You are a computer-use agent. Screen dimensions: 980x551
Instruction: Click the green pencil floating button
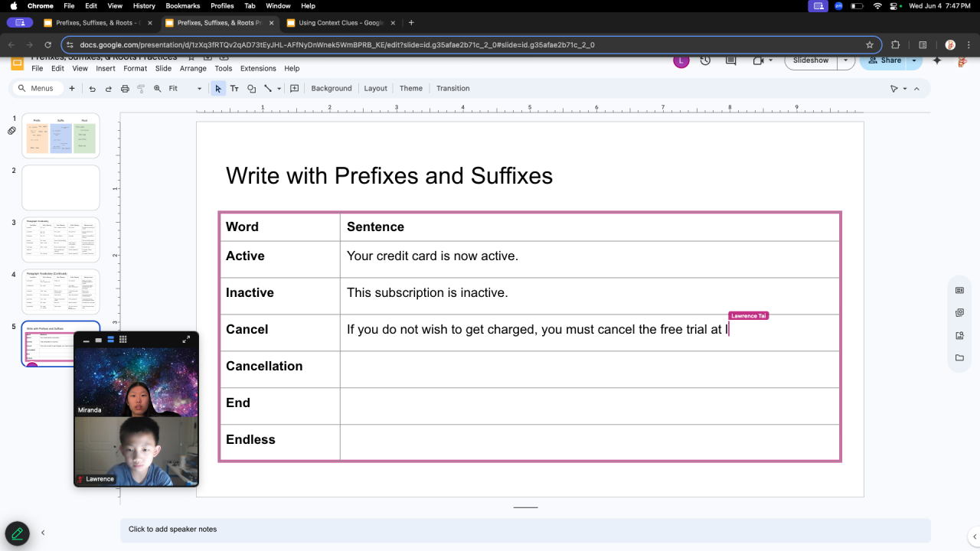click(x=17, y=533)
